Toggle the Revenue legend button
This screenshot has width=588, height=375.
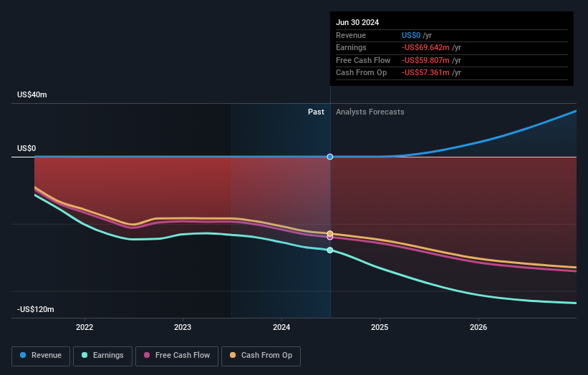coord(41,356)
